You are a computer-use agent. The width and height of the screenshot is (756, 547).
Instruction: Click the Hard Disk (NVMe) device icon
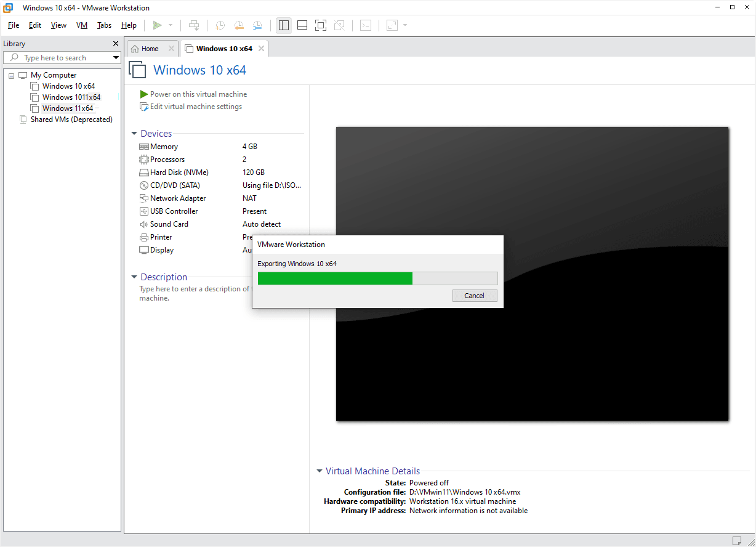click(x=144, y=172)
